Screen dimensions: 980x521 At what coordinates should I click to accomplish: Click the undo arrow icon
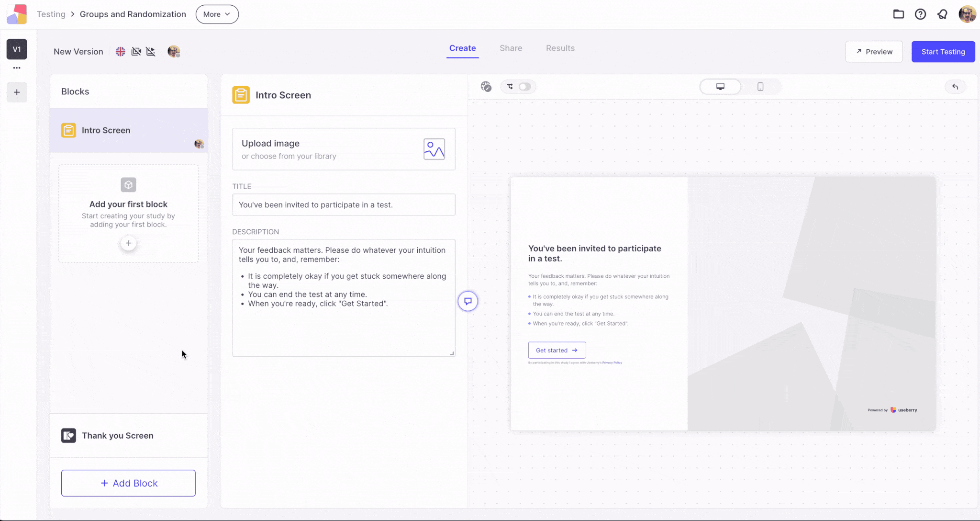[955, 87]
